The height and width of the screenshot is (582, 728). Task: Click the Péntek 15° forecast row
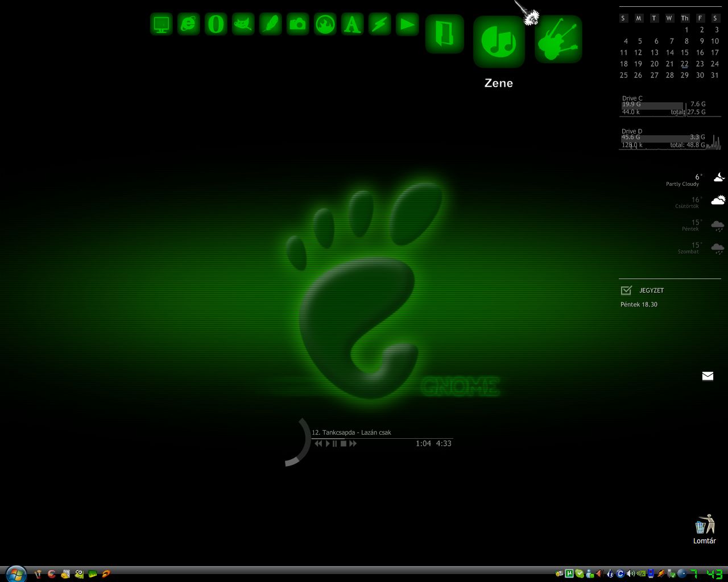tap(703, 225)
